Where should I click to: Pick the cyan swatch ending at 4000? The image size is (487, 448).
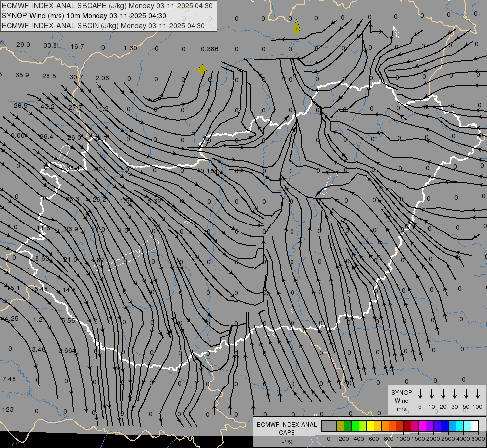point(459,426)
